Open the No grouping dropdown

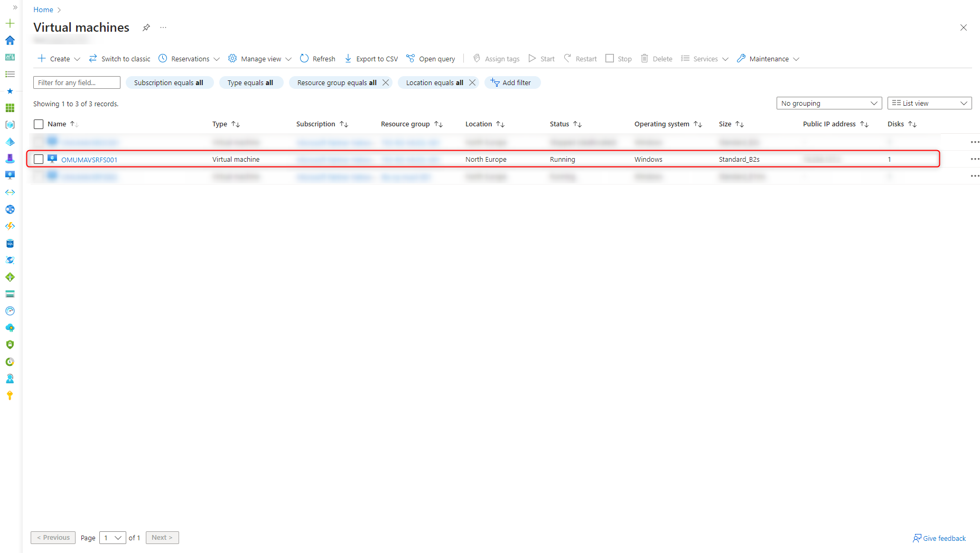point(828,103)
